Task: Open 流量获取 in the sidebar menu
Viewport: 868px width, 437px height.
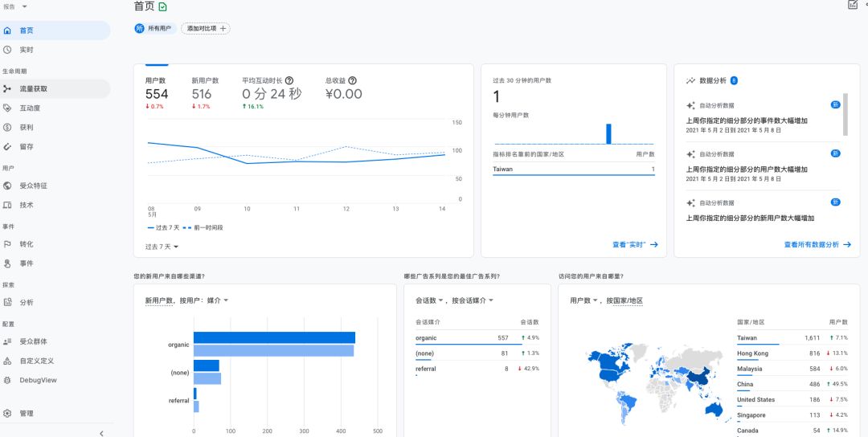Action: [55, 88]
